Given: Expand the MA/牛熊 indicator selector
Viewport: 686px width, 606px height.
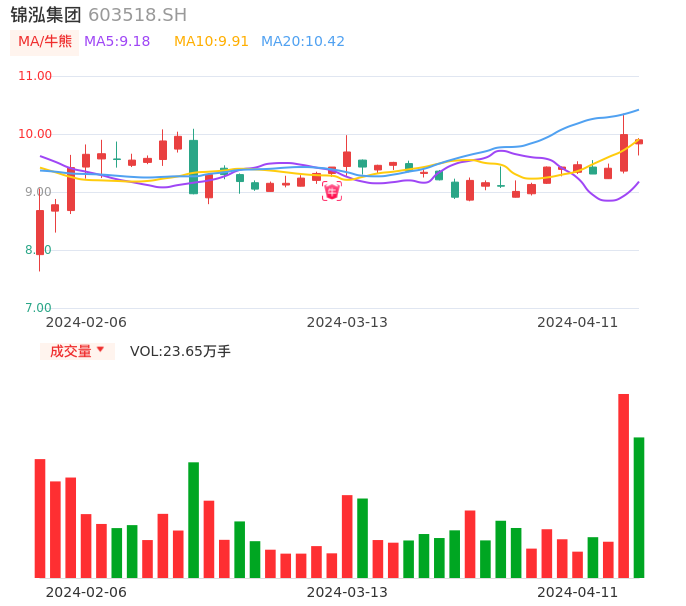Looking at the screenshot, I should point(45,42).
